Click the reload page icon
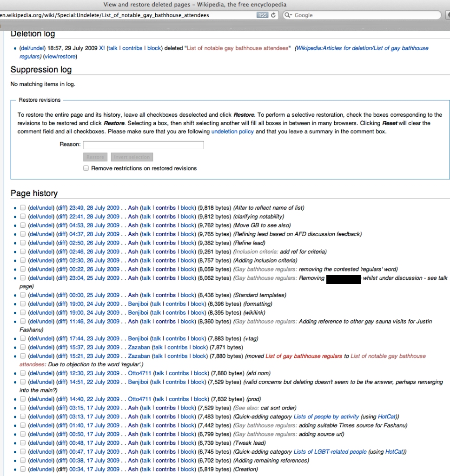Image resolution: width=450 pixels, height=476 pixels. (x=274, y=15)
